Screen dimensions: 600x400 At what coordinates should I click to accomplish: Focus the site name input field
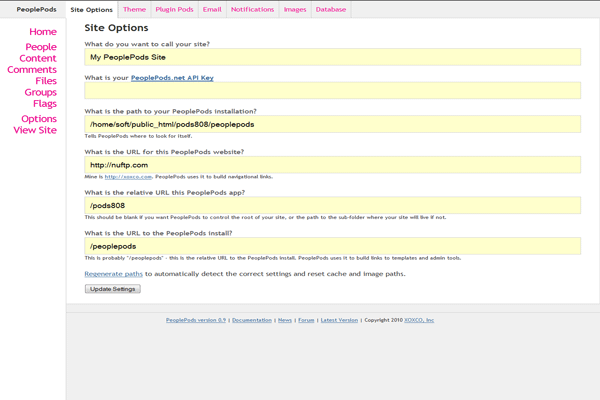[332, 58]
